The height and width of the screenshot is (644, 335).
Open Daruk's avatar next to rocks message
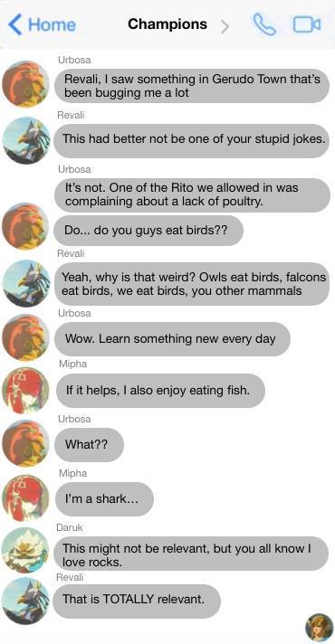click(x=25, y=550)
